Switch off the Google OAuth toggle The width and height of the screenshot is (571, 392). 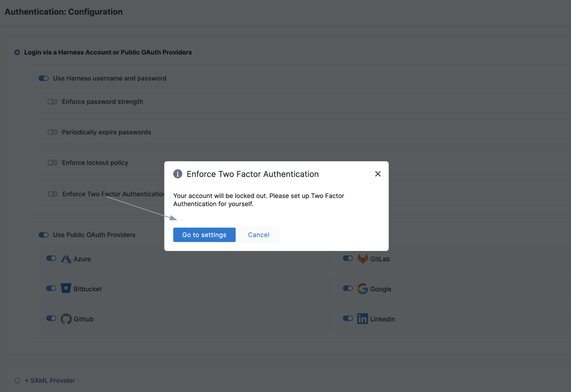pos(348,288)
